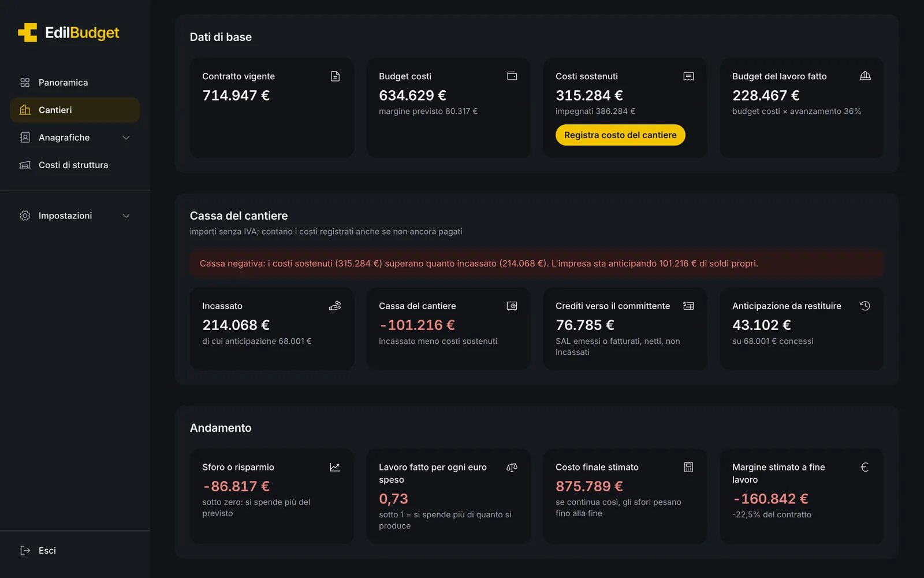924x578 pixels.
Task: Click the Budget costi wallet icon
Action: [512, 76]
